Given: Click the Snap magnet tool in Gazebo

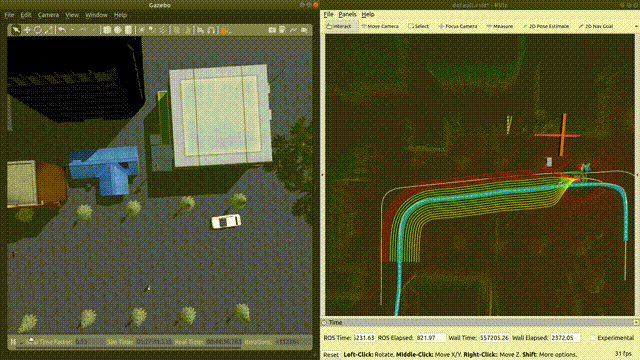Looking at the screenshot, I should [x=211, y=30].
